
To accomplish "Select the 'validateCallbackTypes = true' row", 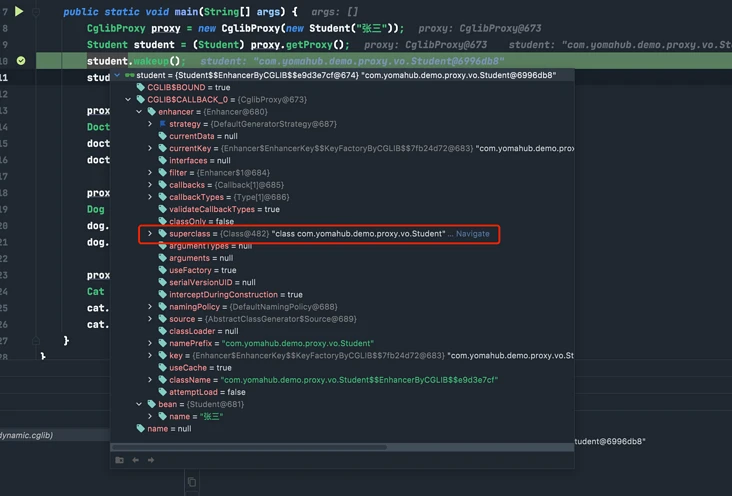I will [x=342, y=209].
